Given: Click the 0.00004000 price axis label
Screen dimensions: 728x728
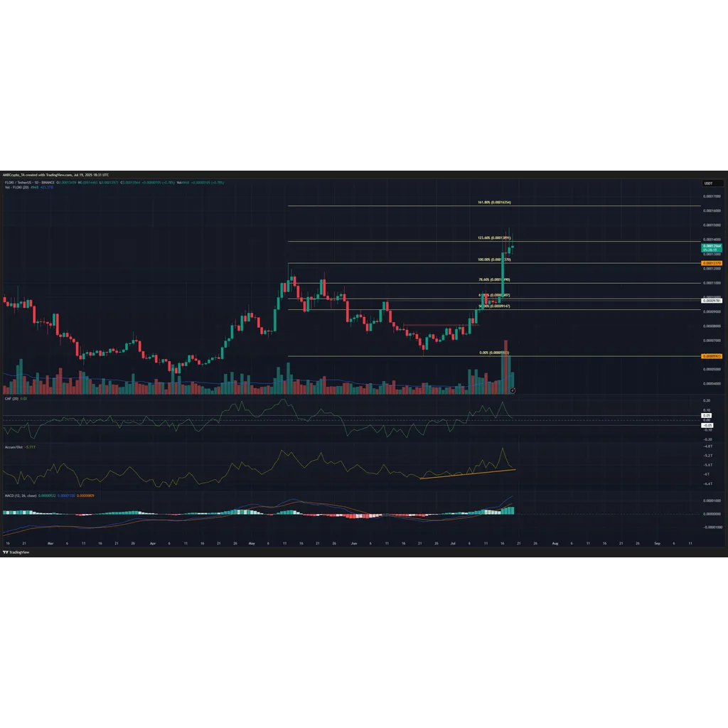Looking at the screenshot, I should (x=712, y=383).
